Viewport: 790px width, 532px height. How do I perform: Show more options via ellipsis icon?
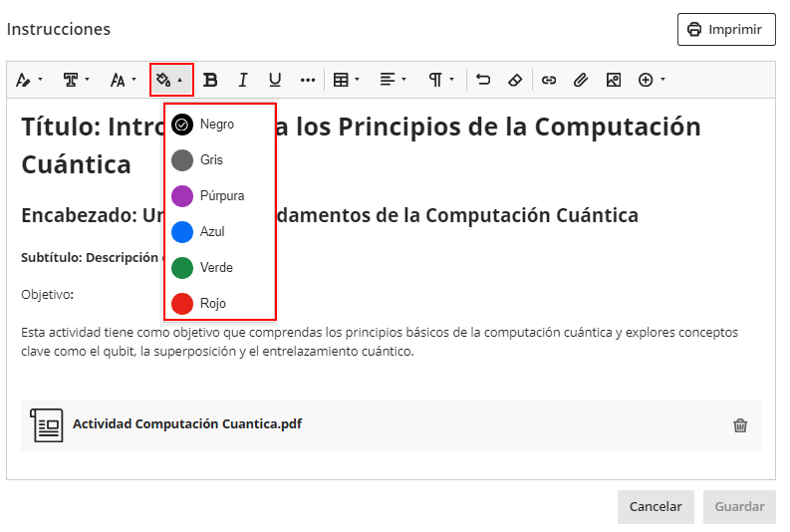pyautogui.click(x=307, y=80)
